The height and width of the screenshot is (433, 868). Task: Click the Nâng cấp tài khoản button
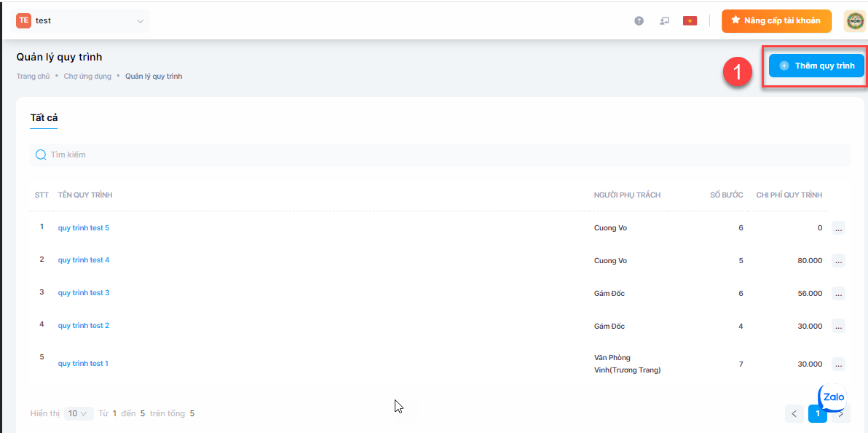point(776,21)
